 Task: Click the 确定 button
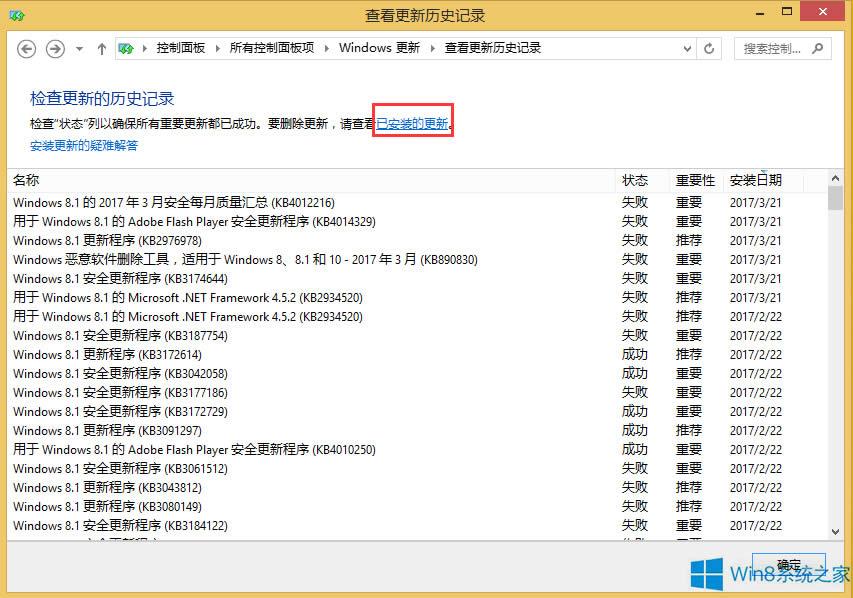tap(789, 563)
